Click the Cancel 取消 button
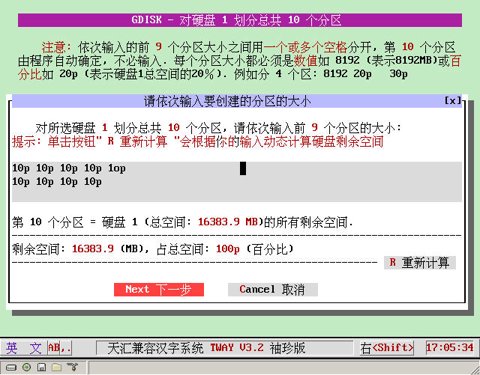This screenshot has height=375, width=480. click(x=273, y=289)
